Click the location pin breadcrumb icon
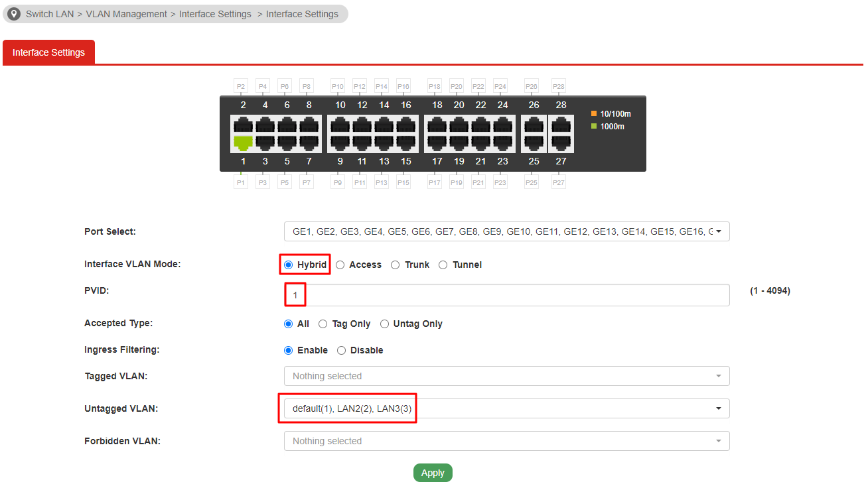 coord(14,14)
